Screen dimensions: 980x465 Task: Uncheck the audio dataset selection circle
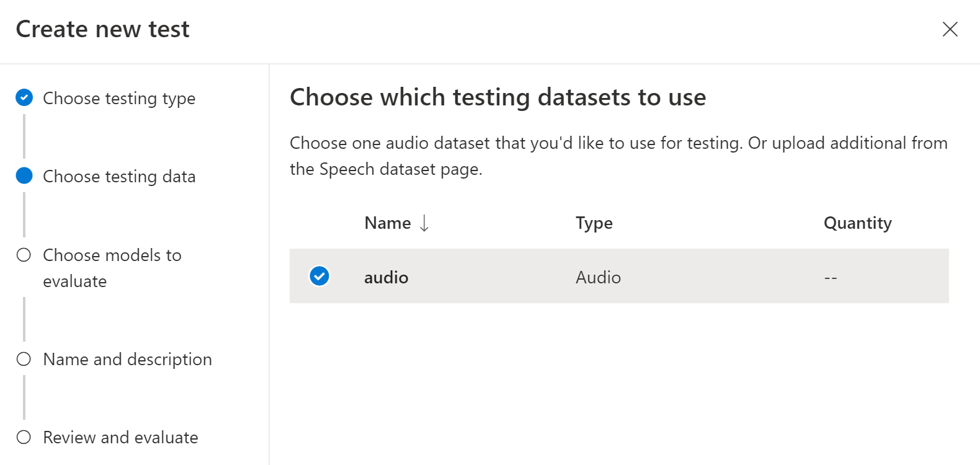pos(319,276)
